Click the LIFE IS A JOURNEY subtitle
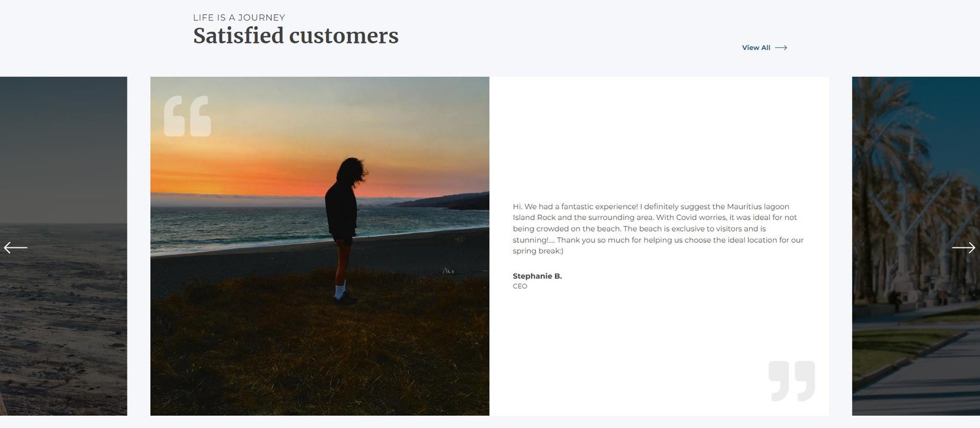This screenshot has height=428, width=980. pyautogui.click(x=239, y=18)
